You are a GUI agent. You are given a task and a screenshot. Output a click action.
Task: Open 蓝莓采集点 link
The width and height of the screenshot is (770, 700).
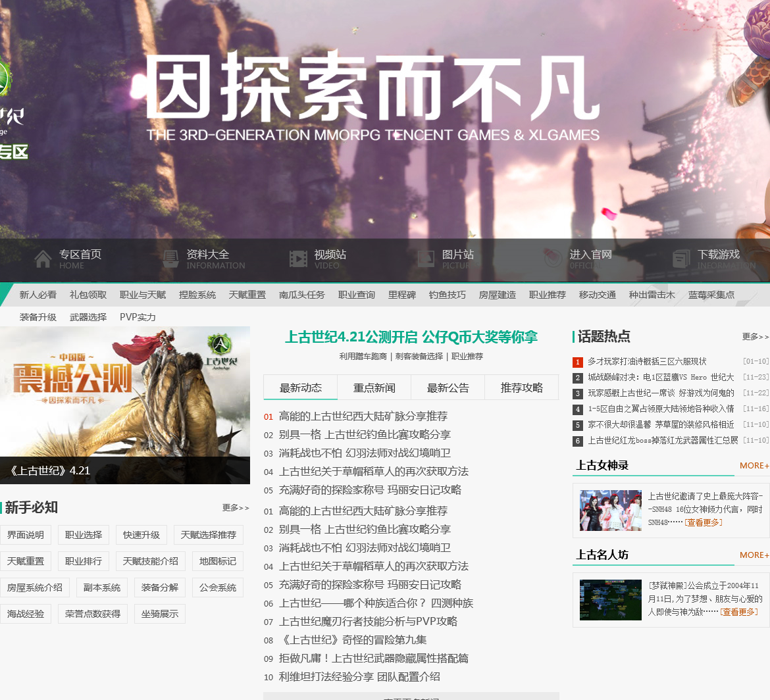point(711,295)
